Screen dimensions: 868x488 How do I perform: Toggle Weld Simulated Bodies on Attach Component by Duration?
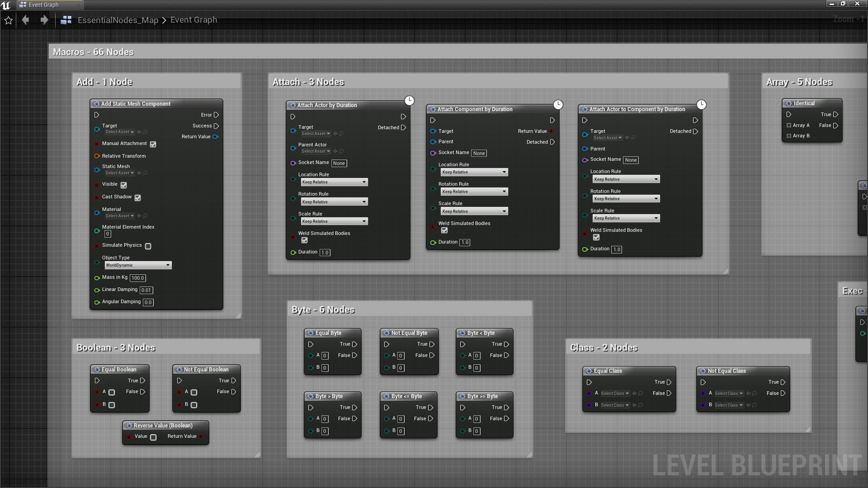[444, 230]
